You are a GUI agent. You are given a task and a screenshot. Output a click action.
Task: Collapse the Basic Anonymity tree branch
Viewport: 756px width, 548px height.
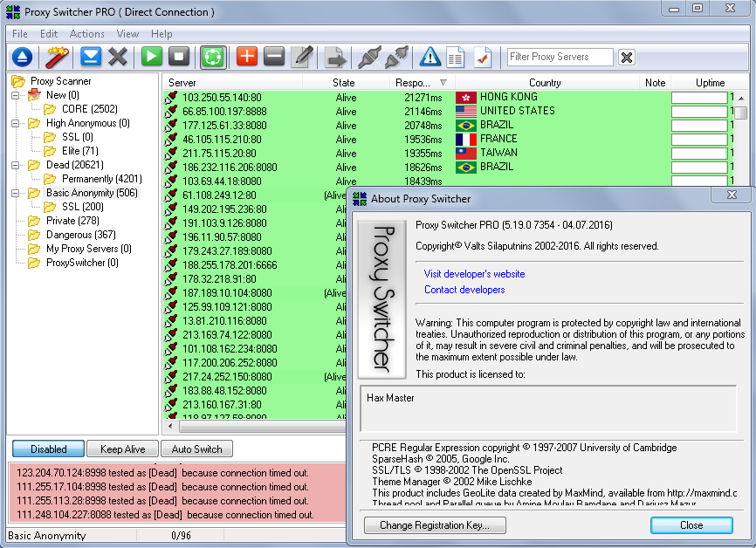point(17,193)
